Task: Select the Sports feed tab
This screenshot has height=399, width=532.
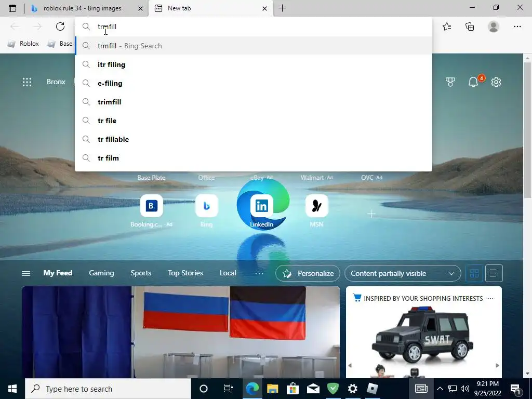Action: tap(141, 273)
